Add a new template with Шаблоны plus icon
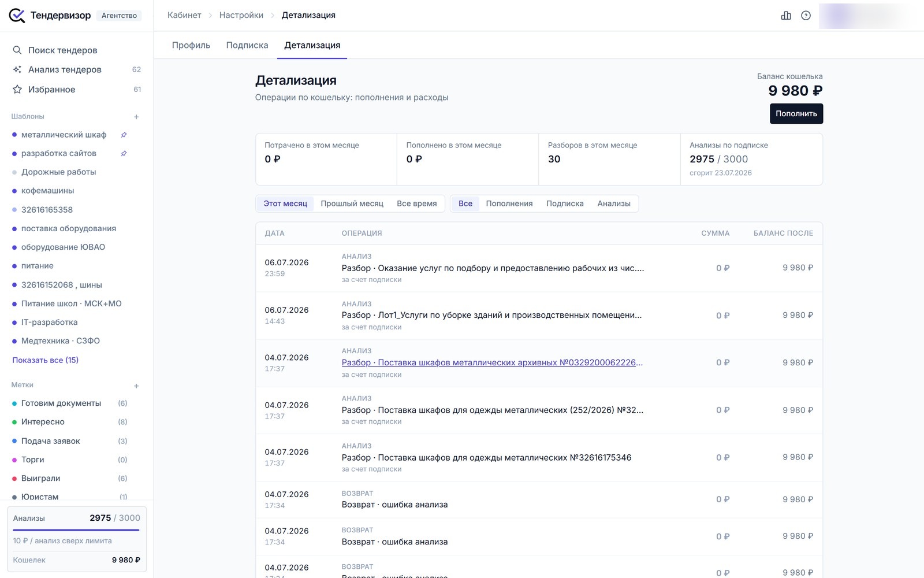 point(136,117)
